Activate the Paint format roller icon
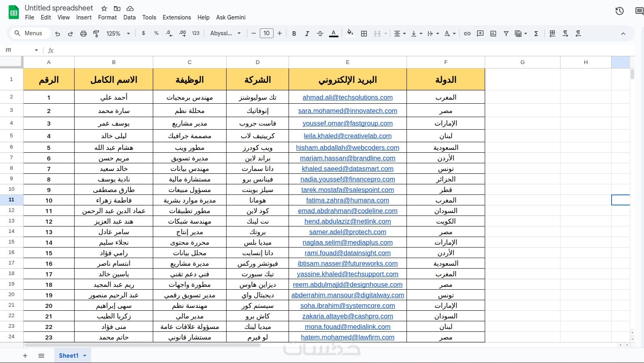The image size is (644, 363). coord(96,34)
